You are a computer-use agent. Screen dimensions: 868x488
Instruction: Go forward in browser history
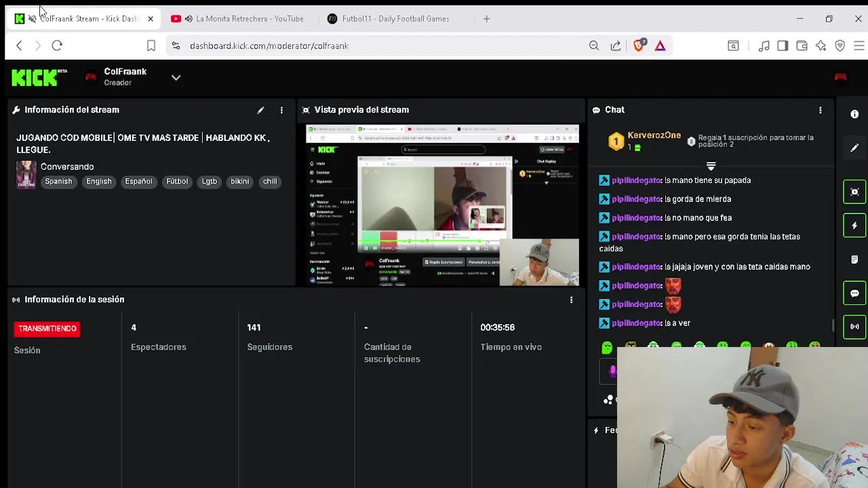point(38,46)
